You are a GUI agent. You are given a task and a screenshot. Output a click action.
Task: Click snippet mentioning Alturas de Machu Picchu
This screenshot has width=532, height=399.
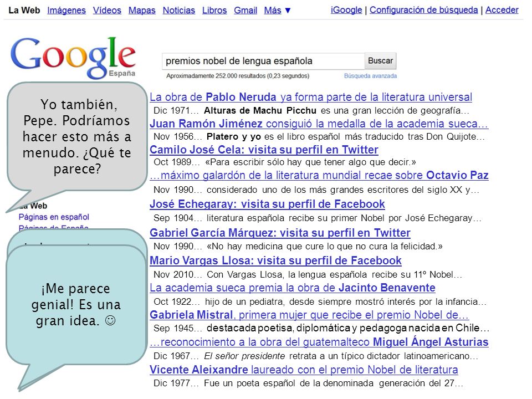click(x=311, y=111)
